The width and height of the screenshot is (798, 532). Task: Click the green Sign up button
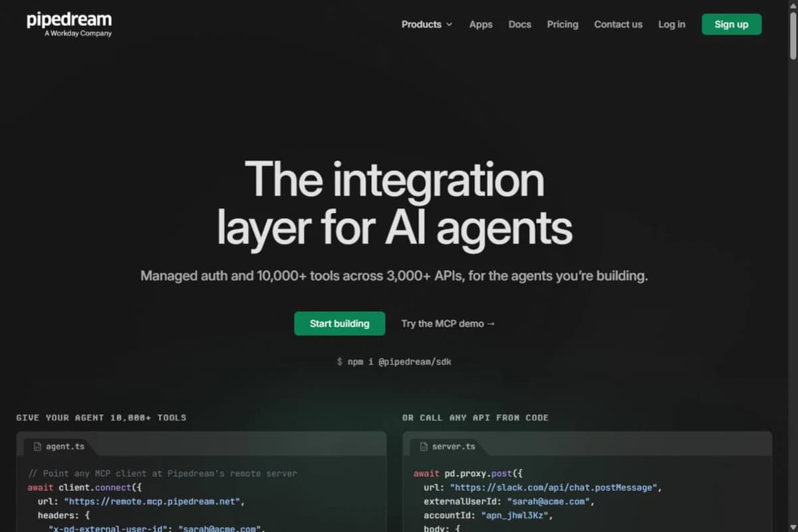click(x=731, y=24)
